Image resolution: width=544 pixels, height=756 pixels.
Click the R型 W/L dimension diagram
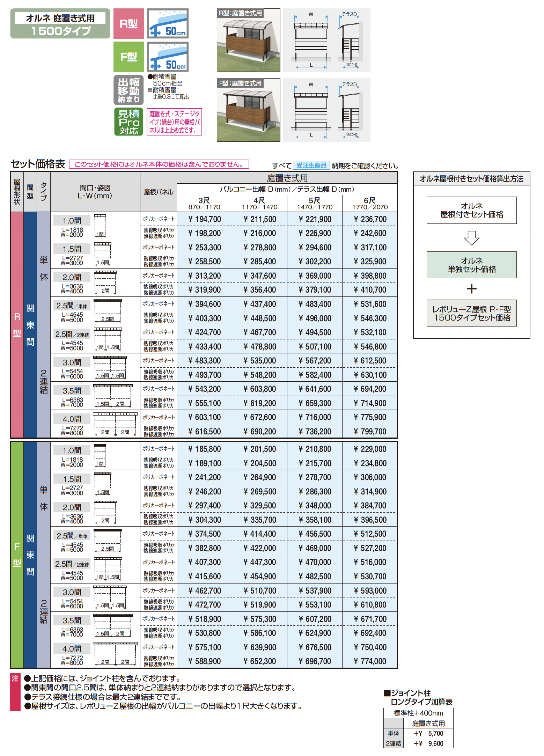pos(326,40)
